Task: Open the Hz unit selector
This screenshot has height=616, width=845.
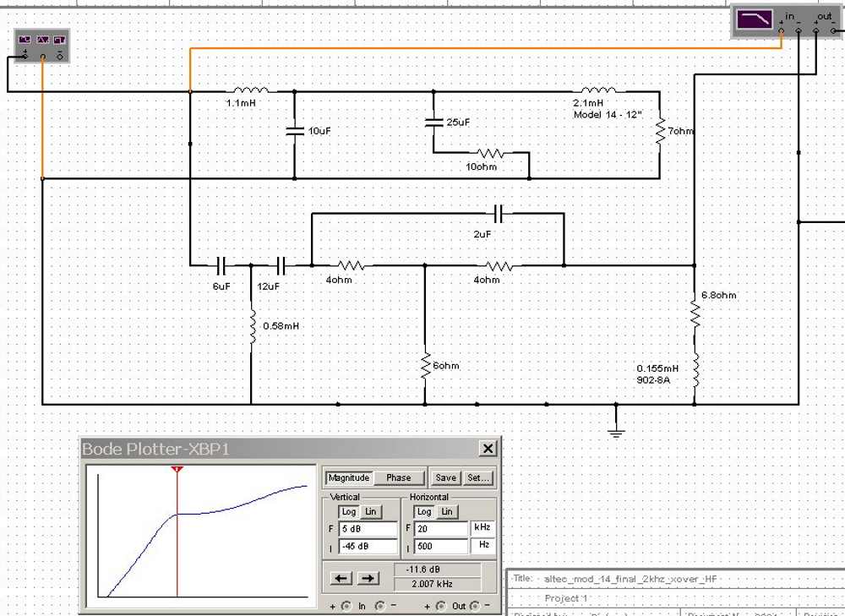Action: click(x=482, y=545)
